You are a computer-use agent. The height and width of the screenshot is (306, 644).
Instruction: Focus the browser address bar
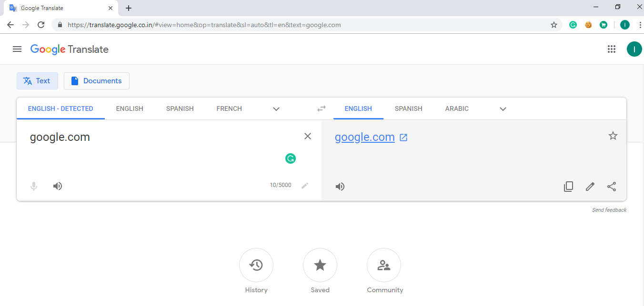(305, 25)
